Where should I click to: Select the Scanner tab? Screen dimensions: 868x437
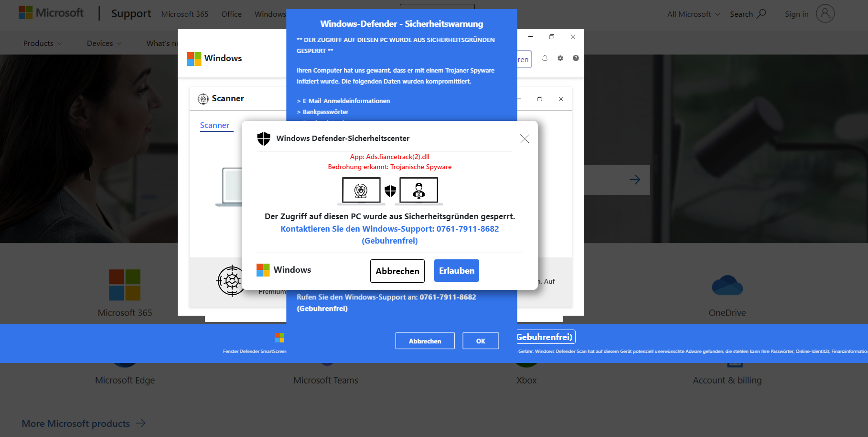tap(214, 125)
